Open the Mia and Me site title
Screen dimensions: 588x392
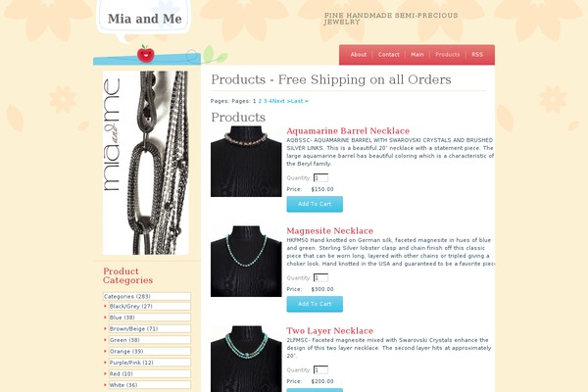pos(145,19)
